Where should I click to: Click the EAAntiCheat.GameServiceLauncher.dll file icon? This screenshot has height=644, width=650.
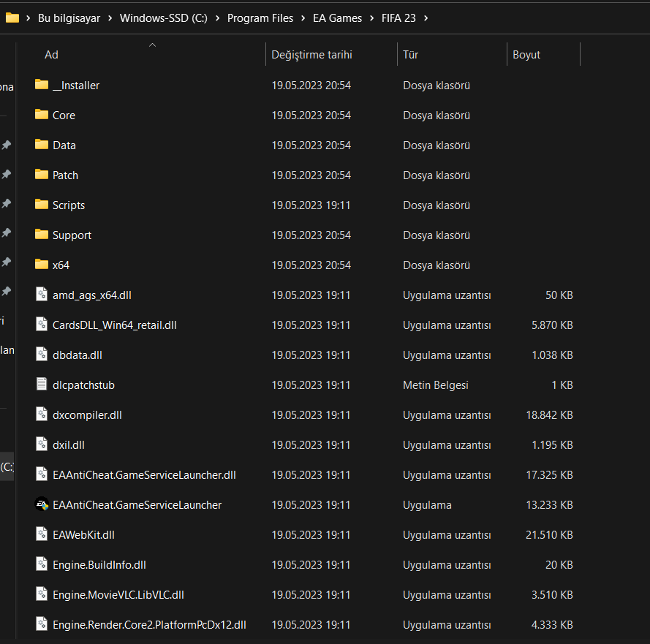42,474
